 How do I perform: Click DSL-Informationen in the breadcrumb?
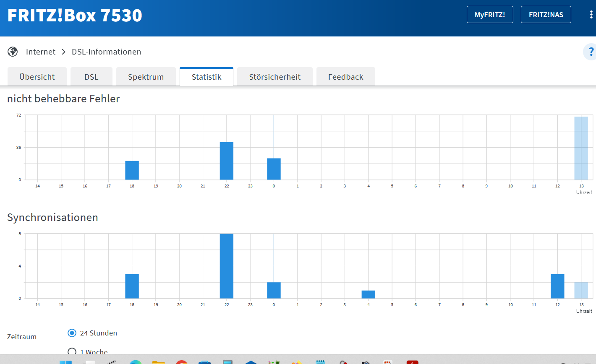[107, 52]
